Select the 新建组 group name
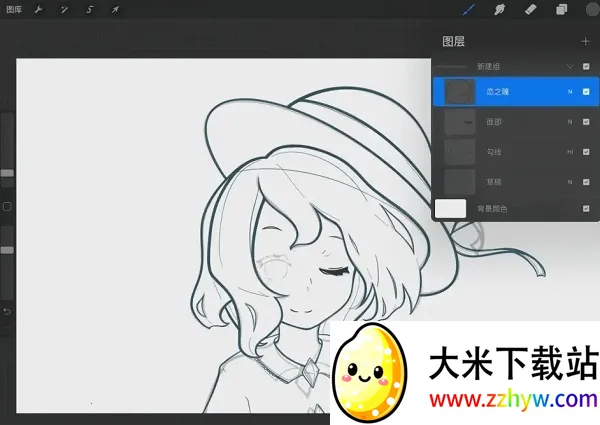Image resolution: width=600 pixels, height=425 pixels. click(488, 67)
